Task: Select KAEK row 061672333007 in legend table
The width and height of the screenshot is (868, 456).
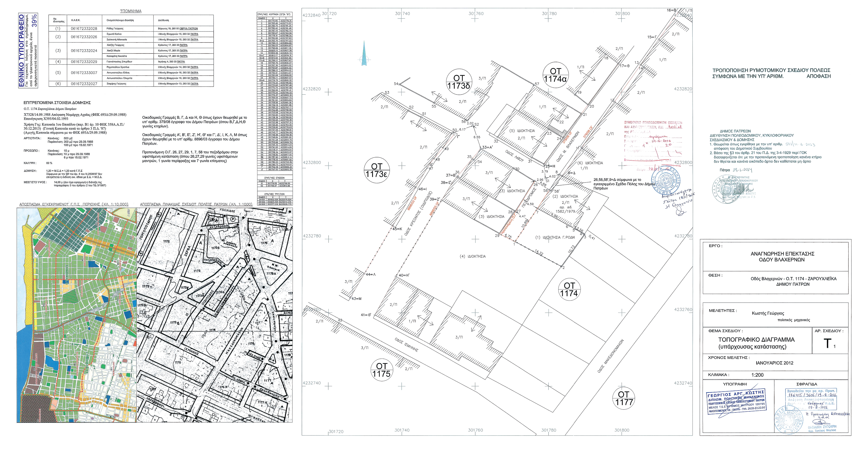Action: point(84,73)
